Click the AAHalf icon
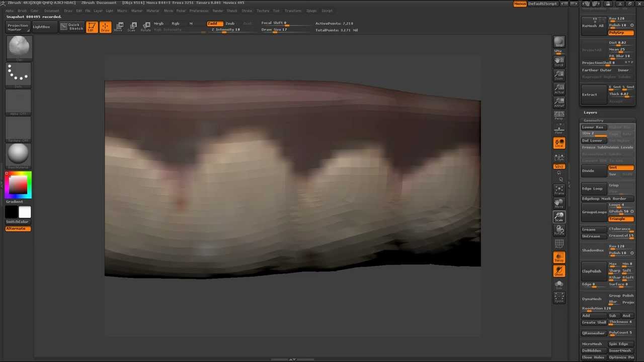The height and width of the screenshot is (362, 644). pos(559,102)
